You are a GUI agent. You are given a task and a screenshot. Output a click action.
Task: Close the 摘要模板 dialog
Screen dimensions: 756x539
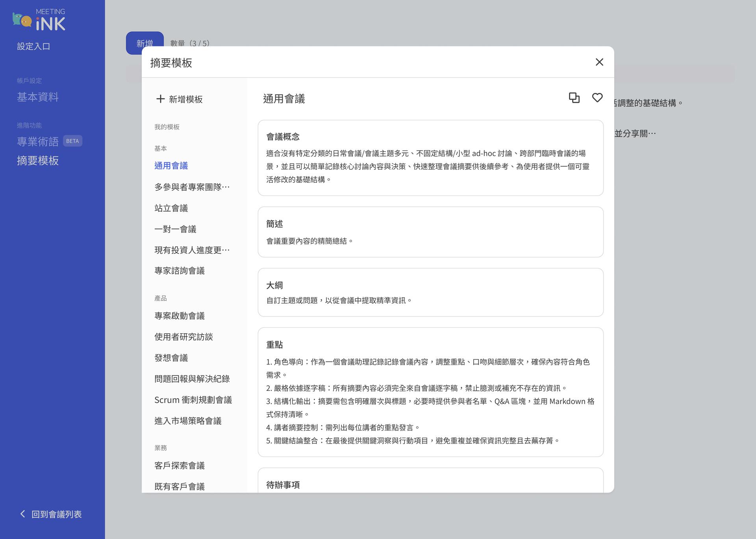coord(599,62)
